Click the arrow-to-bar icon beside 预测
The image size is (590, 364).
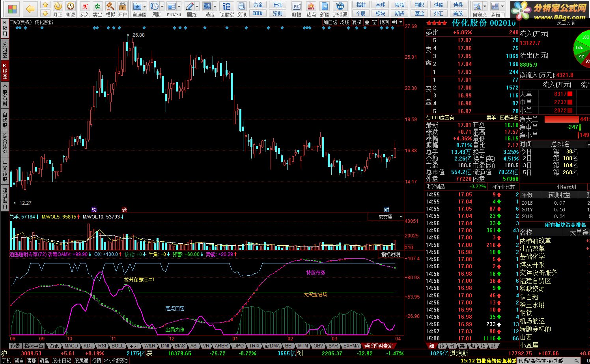[394, 22]
